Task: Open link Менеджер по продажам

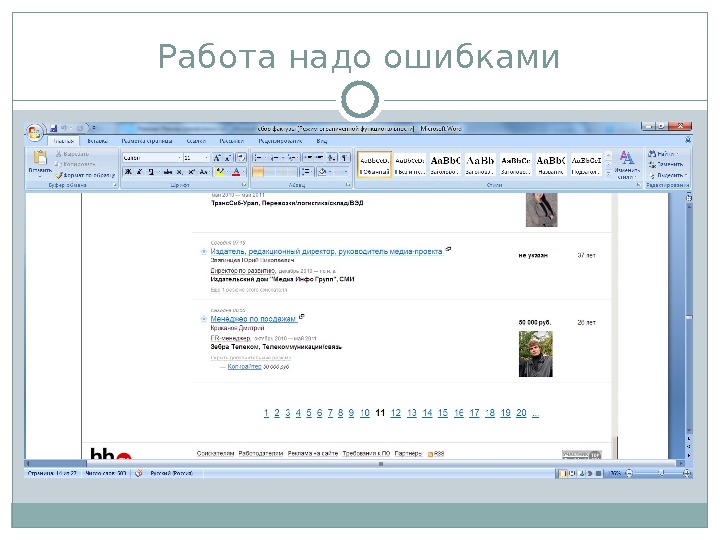Action: [253, 319]
